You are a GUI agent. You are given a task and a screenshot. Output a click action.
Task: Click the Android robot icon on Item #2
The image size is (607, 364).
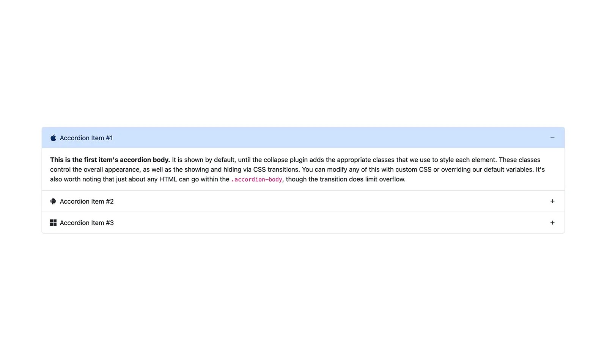(x=53, y=201)
